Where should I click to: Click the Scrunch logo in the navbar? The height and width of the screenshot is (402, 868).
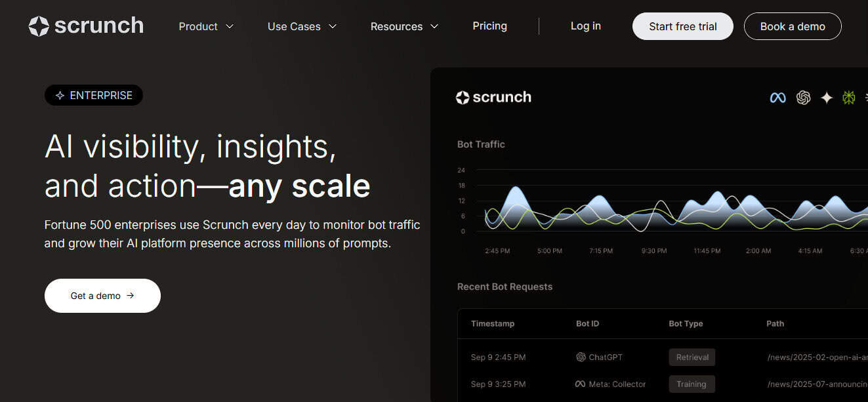tap(86, 26)
